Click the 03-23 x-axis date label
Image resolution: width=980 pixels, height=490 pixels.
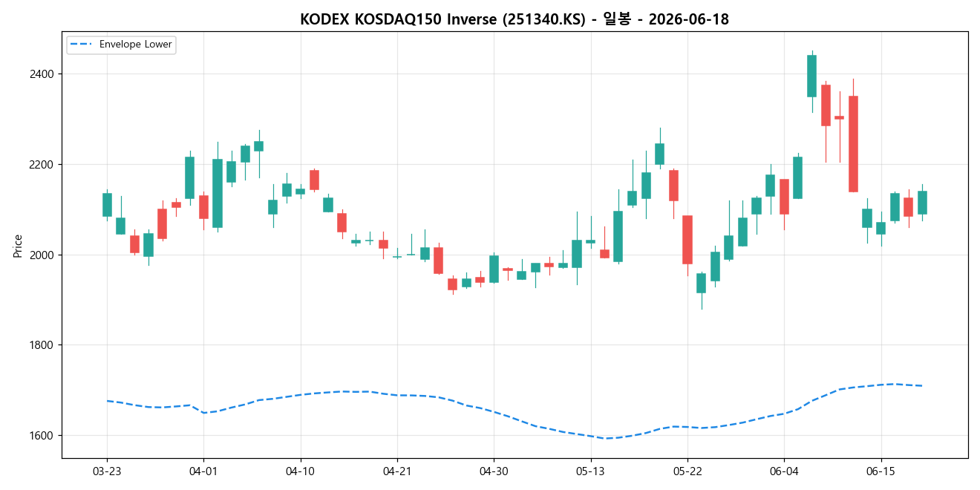pos(107,471)
